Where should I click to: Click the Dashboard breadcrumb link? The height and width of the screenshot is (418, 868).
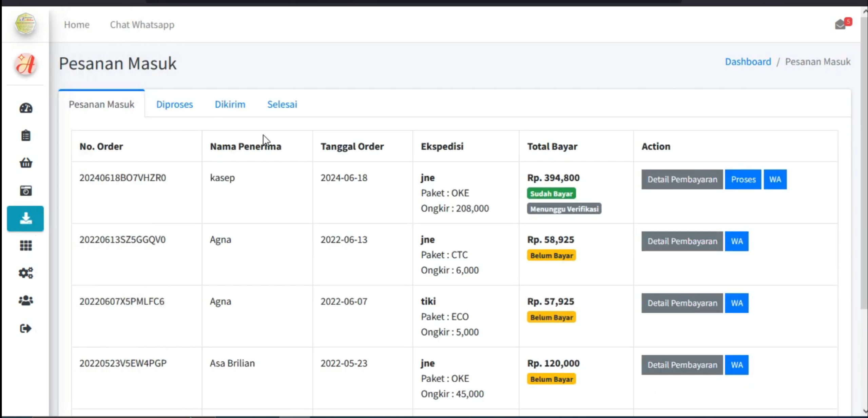748,61
